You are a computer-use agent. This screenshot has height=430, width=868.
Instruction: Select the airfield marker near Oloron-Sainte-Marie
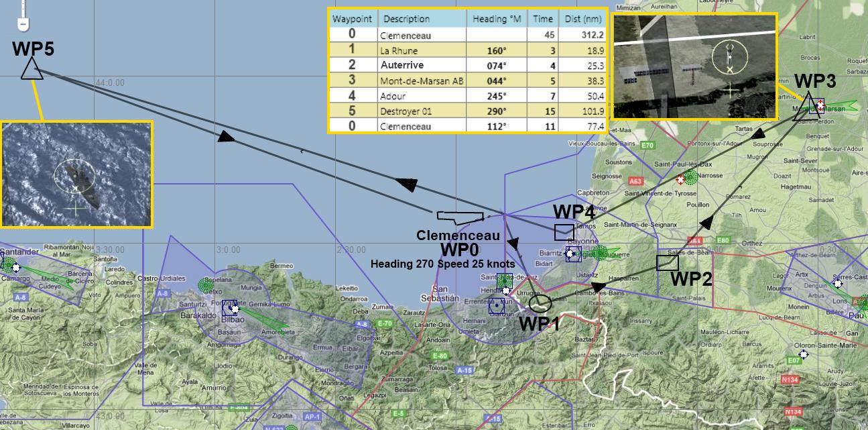(804, 354)
